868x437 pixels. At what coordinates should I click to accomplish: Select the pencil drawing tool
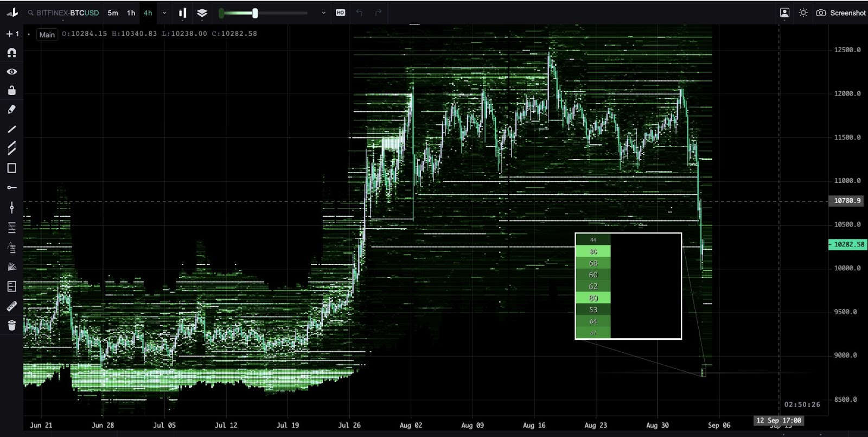(11, 110)
